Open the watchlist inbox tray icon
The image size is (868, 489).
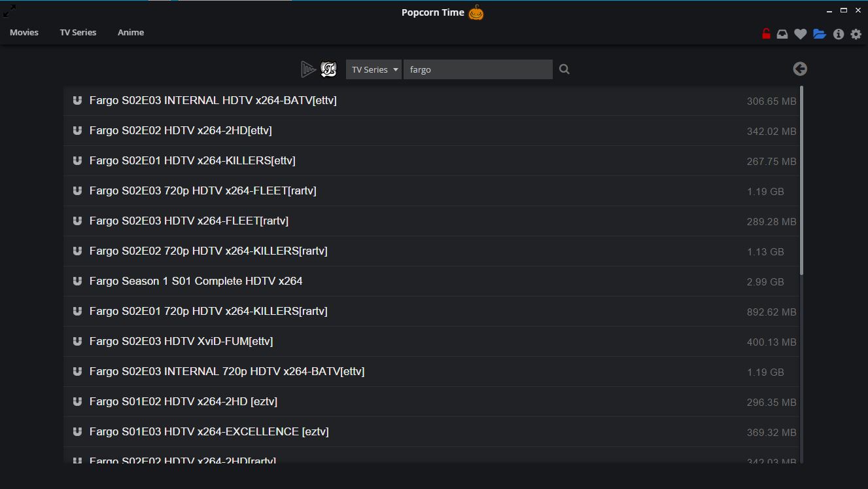[x=782, y=34]
